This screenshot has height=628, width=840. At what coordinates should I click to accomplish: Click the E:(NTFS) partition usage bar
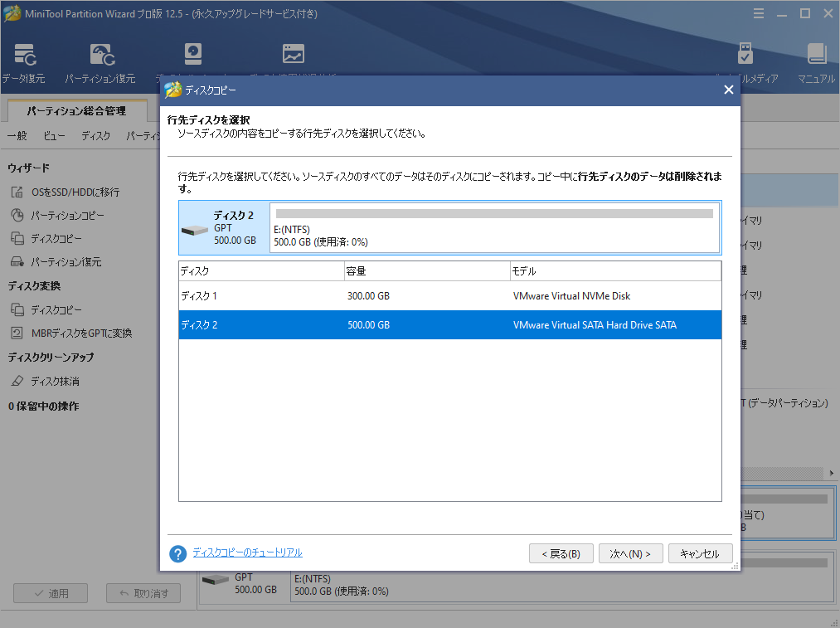point(494,214)
